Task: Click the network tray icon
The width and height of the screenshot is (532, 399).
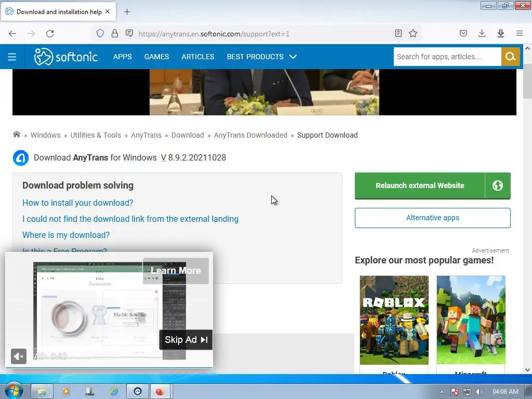Action: tap(467, 392)
